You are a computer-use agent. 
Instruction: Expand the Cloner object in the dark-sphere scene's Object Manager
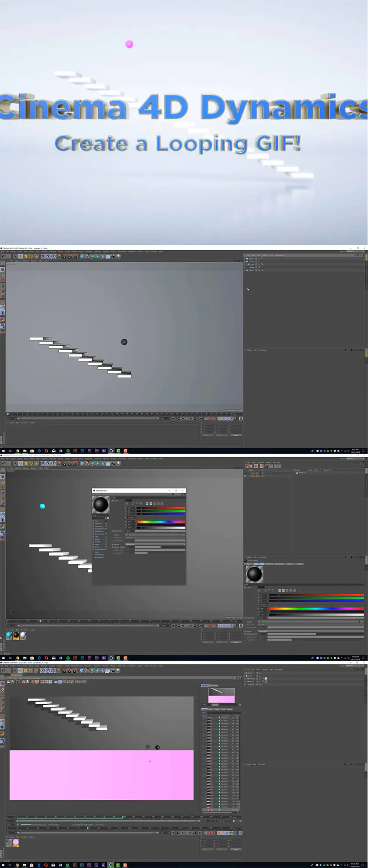[x=245, y=262]
